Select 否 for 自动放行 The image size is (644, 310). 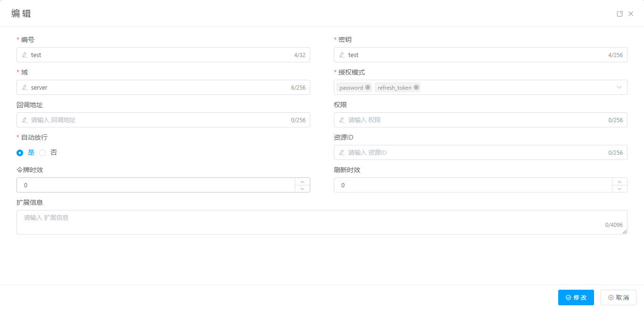(42, 153)
